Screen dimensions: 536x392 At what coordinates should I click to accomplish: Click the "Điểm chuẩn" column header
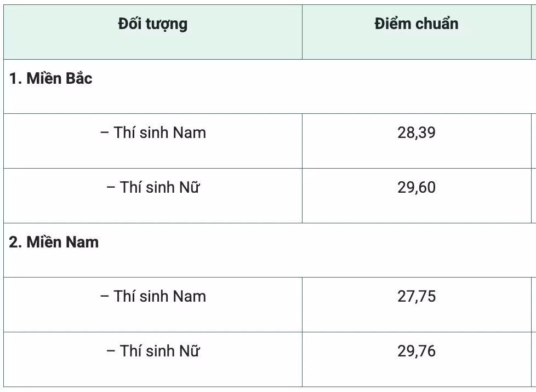click(417, 32)
